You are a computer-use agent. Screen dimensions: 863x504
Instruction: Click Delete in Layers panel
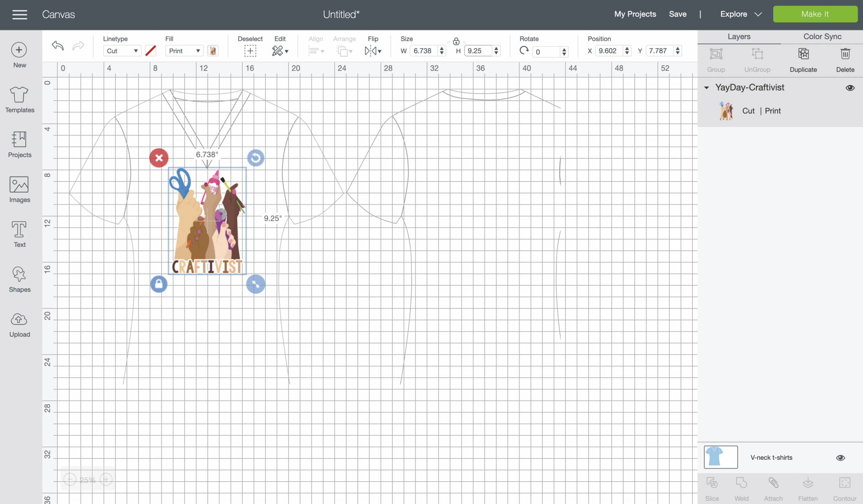(845, 60)
